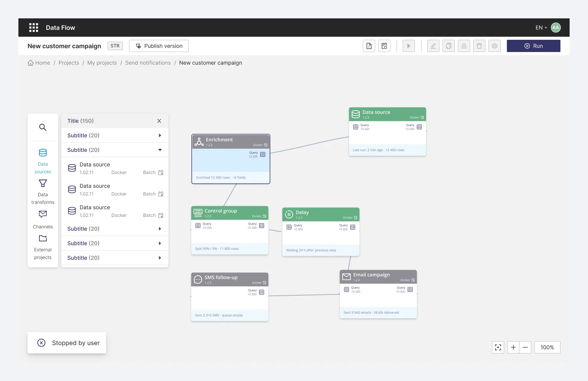Click 'Sent 2 310 SMS · queue empty' text
The image size is (588, 381).
click(219, 315)
